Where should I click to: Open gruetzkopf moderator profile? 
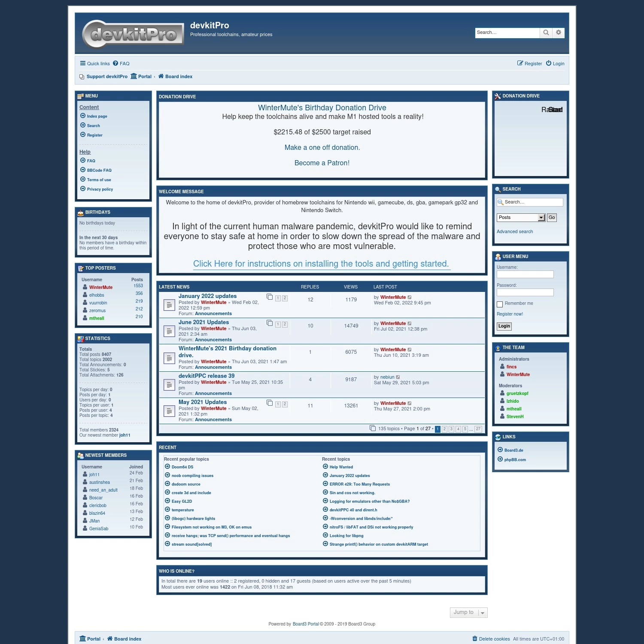(517, 394)
